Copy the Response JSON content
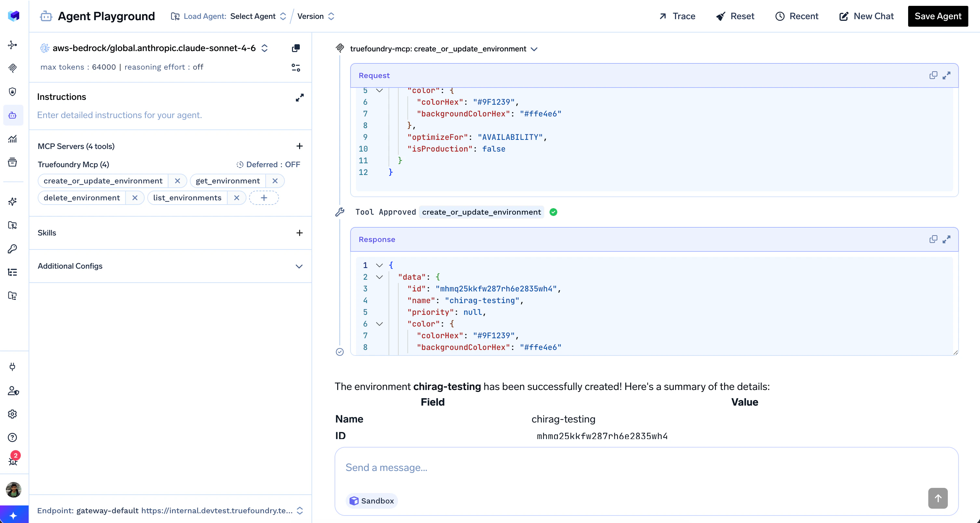The width and height of the screenshot is (980, 523). (x=933, y=239)
